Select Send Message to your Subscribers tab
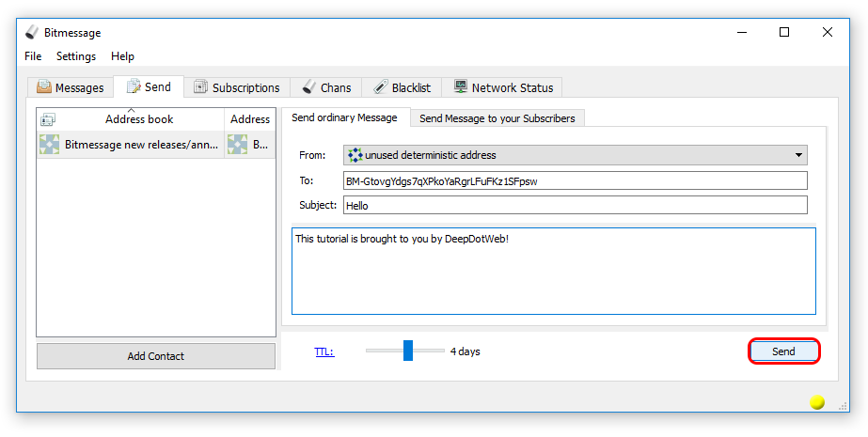868x437 pixels. [x=497, y=118]
